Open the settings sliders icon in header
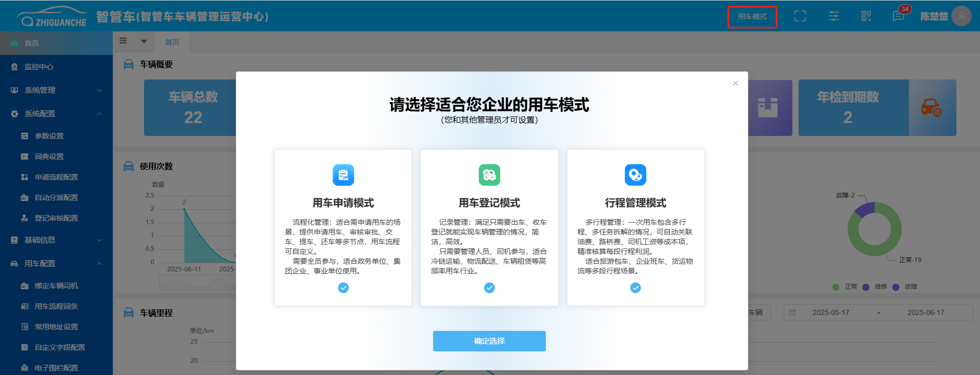 [833, 16]
